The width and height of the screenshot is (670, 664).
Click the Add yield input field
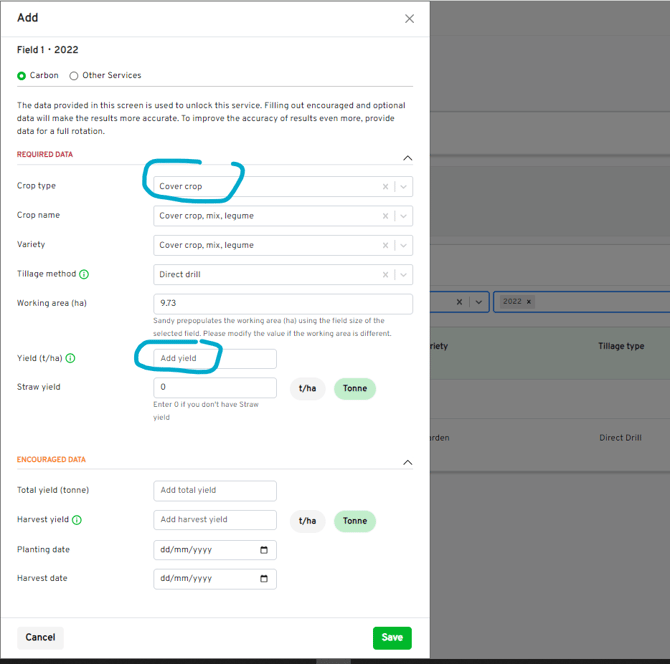(215, 359)
